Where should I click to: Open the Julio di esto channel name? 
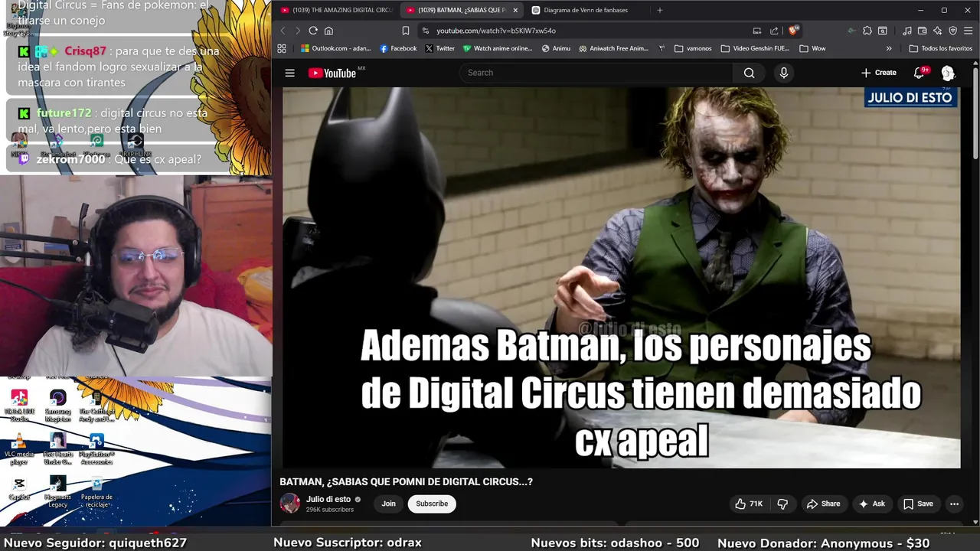click(328, 499)
